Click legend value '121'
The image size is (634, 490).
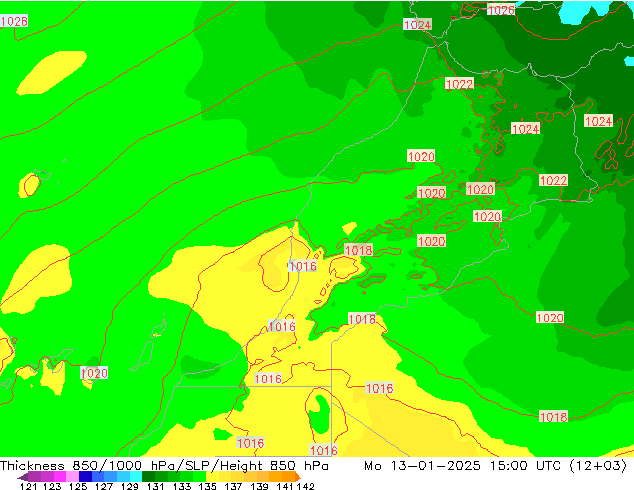[x=28, y=486]
